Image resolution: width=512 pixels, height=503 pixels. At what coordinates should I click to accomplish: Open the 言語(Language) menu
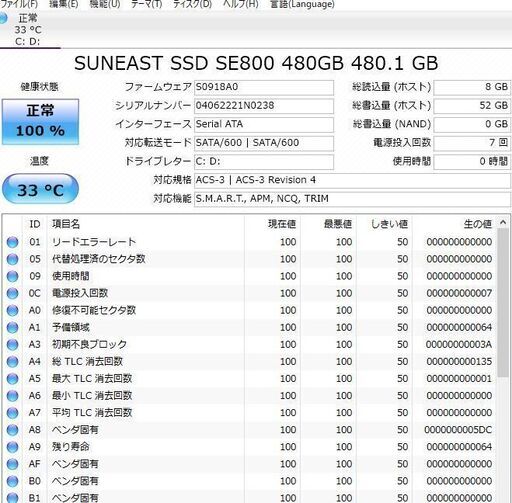click(x=302, y=4)
